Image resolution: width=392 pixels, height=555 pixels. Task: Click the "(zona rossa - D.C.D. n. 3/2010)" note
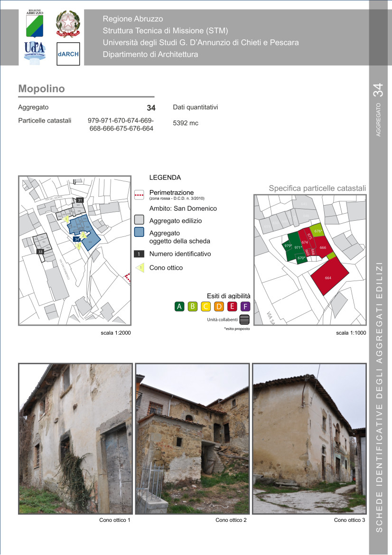click(x=177, y=198)
